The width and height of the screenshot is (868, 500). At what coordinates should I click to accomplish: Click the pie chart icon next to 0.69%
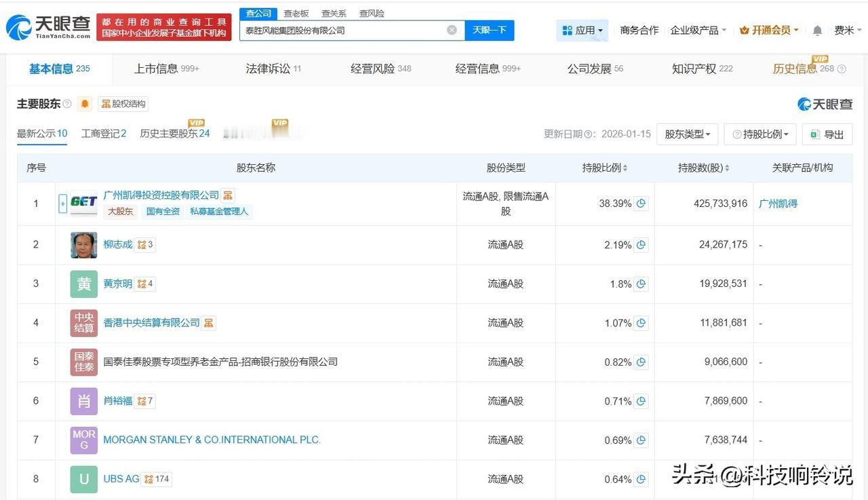tap(641, 440)
